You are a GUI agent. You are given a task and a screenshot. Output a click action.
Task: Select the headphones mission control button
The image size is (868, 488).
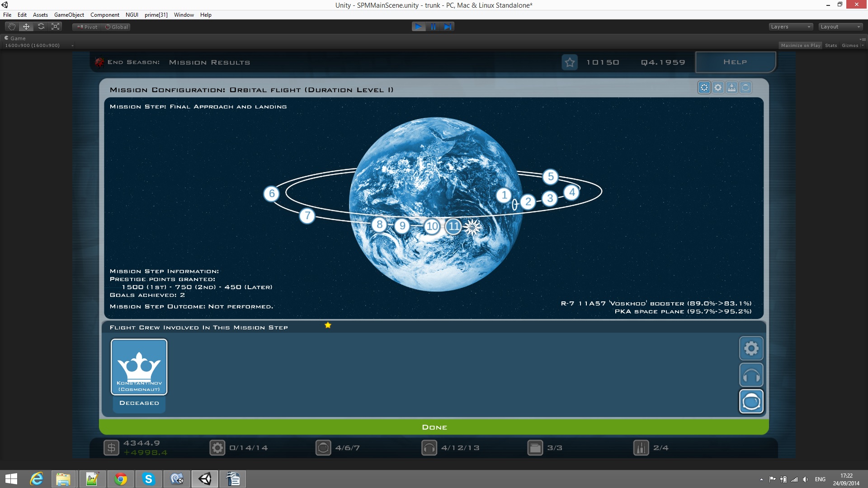point(751,375)
